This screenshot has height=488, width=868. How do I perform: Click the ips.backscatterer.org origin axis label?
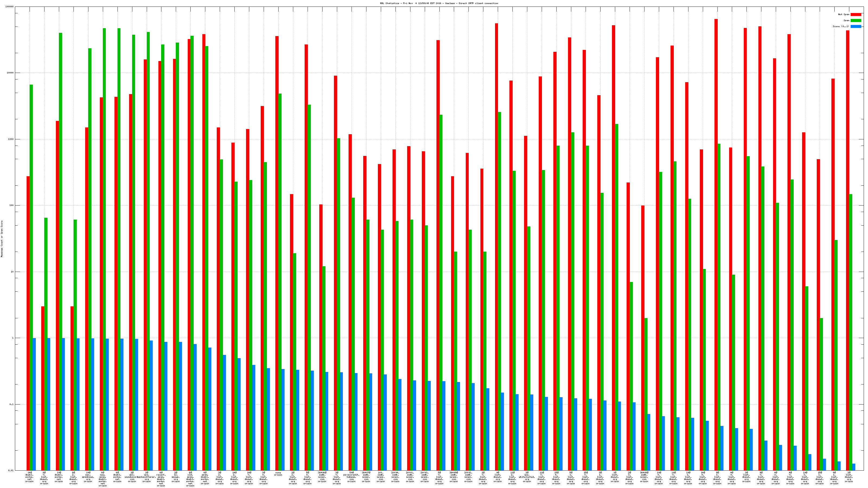click(x=146, y=477)
